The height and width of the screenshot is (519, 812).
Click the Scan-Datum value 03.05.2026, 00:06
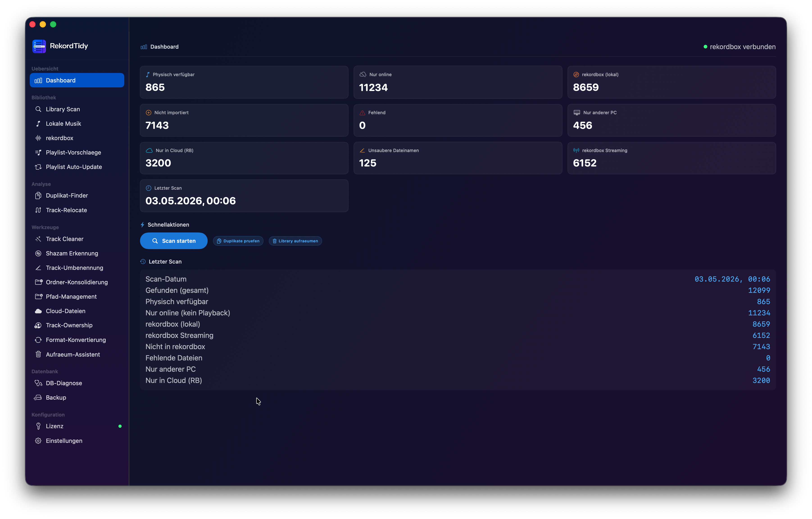(x=732, y=279)
